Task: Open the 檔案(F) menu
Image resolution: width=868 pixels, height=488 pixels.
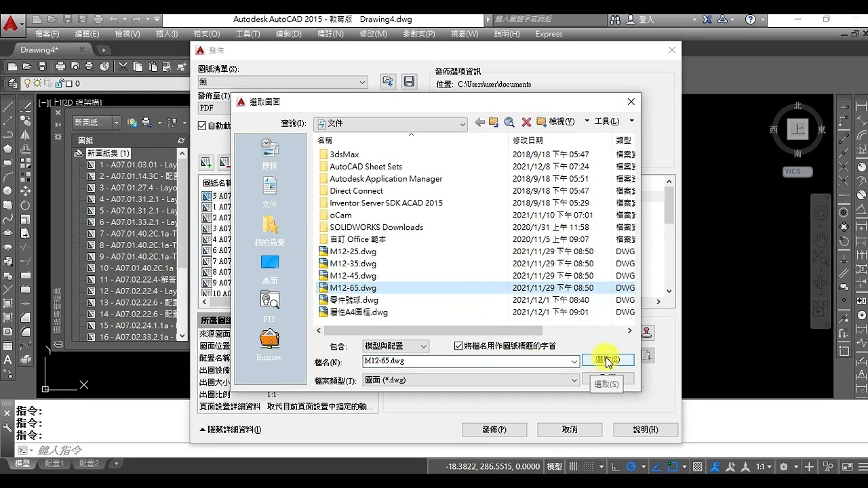Action: click(47, 34)
